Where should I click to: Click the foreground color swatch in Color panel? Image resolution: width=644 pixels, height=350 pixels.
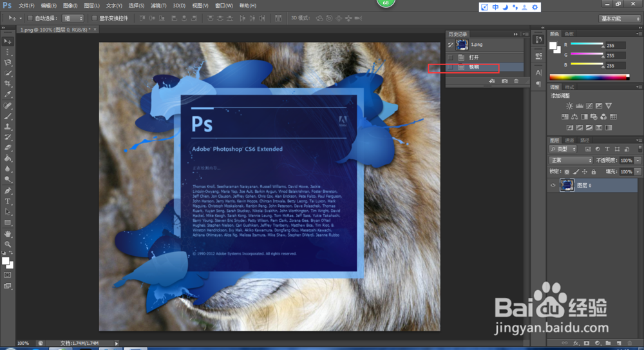coord(553,46)
